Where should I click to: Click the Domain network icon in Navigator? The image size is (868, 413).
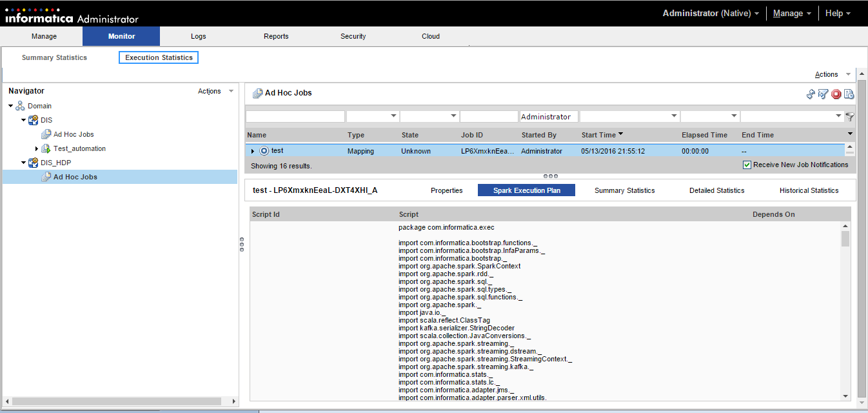tap(21, 106)
